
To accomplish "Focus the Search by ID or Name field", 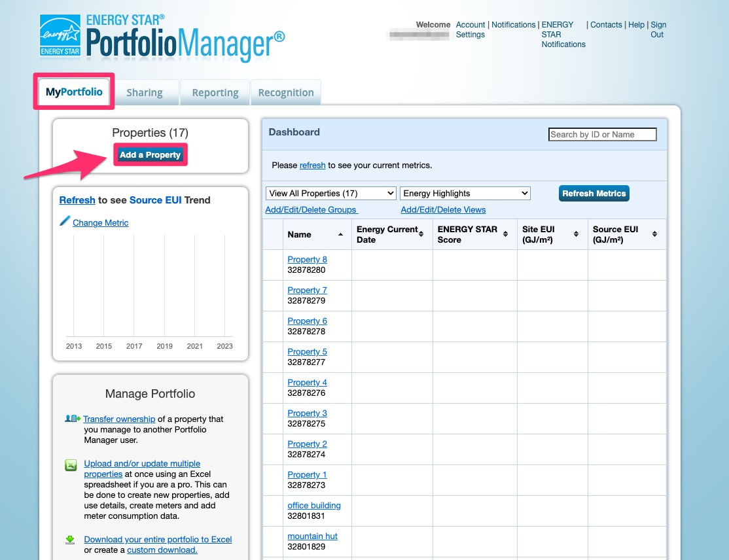I will point(602,134).
